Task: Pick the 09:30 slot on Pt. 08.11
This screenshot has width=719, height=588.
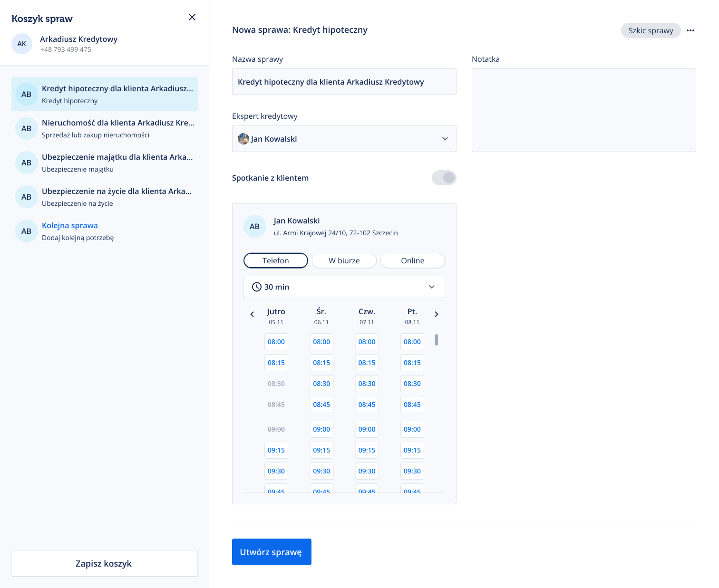Action: click(412, 471)
